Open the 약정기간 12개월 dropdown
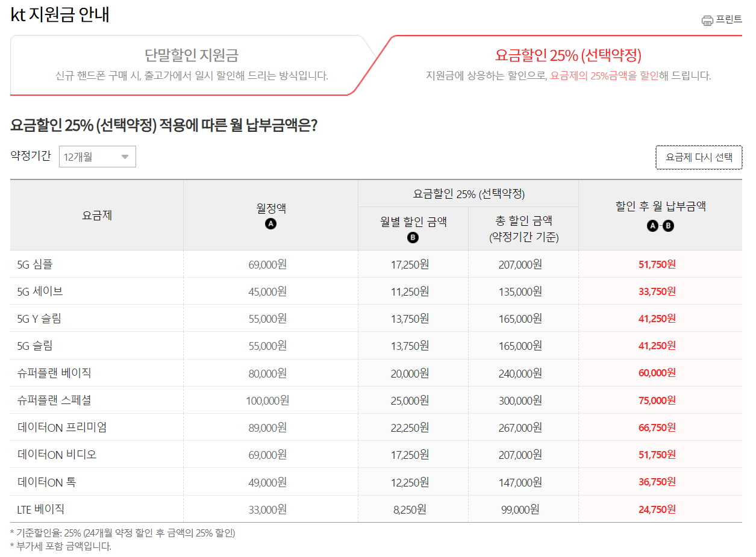The image size is (756, 557). [98, 157]
